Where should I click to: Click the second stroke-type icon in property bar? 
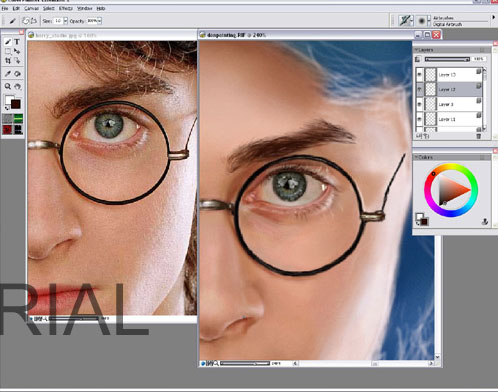pyautogui.click(x=34, y=21)
